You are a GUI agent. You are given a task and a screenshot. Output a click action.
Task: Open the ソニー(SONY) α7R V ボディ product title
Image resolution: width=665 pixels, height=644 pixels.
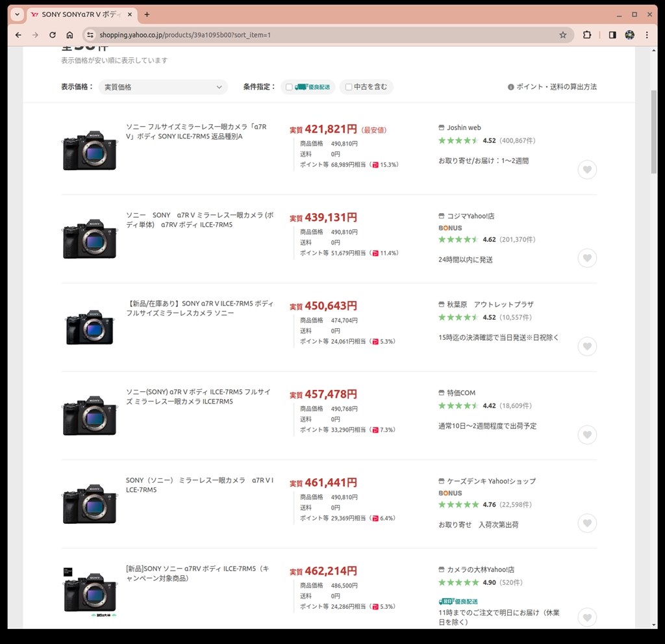pos(198,396)
